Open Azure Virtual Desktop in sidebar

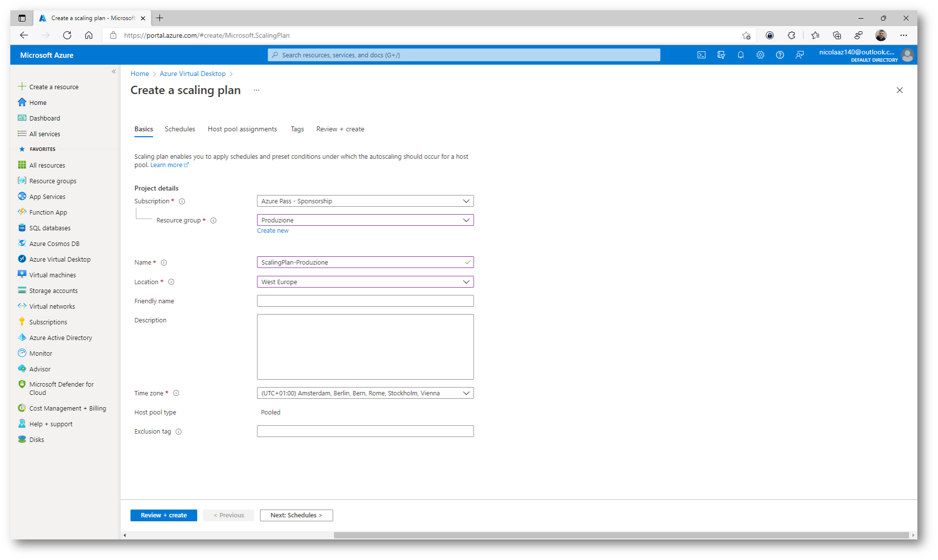tap(60, 259)
